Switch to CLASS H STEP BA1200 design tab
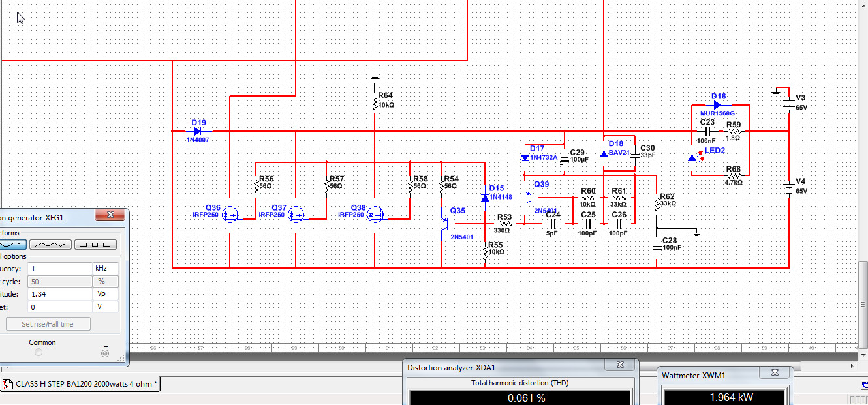This screenshot has width=868, height=405. [80, 384]
